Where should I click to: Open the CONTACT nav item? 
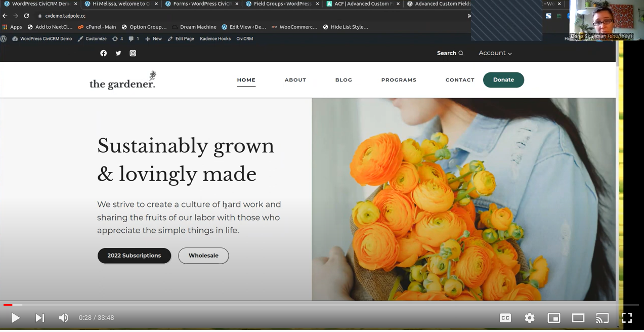click(460, 80)
